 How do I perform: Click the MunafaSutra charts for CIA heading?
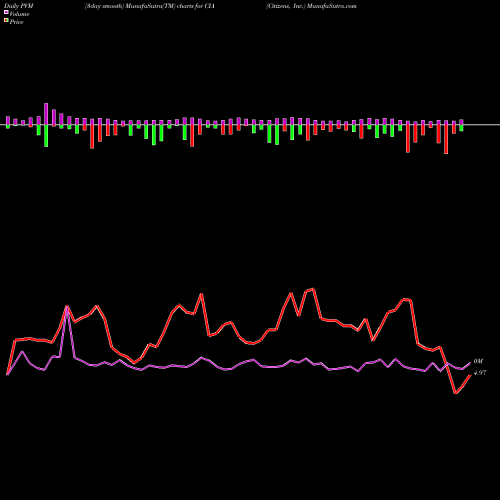(150, 6)
